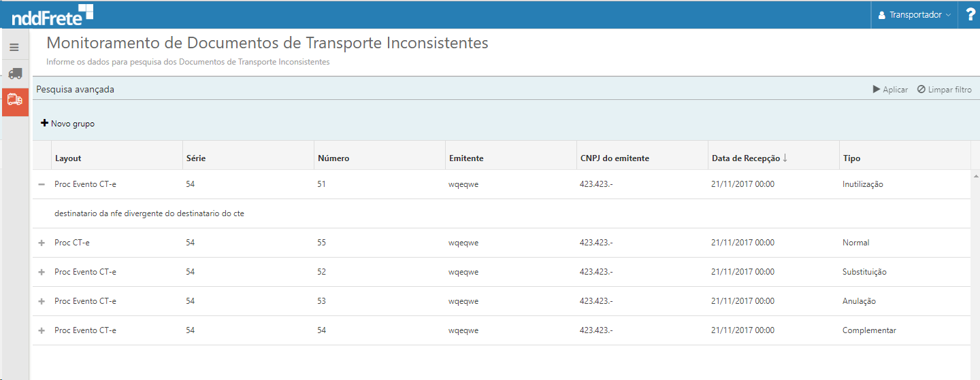
Task: Expand the Substituição row number 52
Action: (42, 272)
